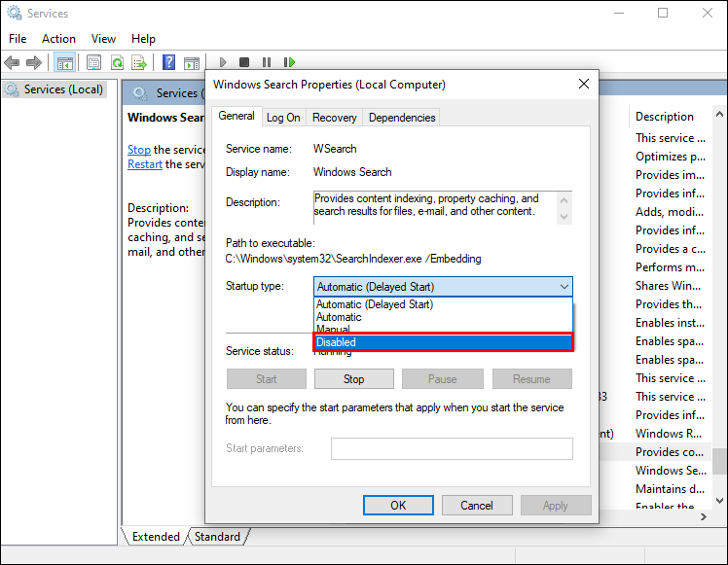Click the greyed Apply button
The width and height of the screenshot is (728, 565).
pos(556,505)
